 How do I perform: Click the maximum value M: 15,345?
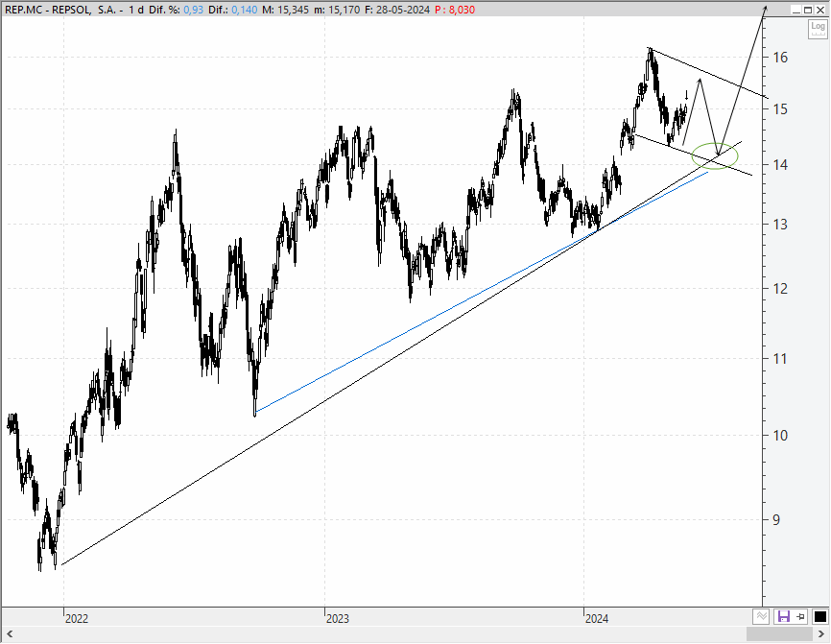pyautogui.click(x=286, y=10)
